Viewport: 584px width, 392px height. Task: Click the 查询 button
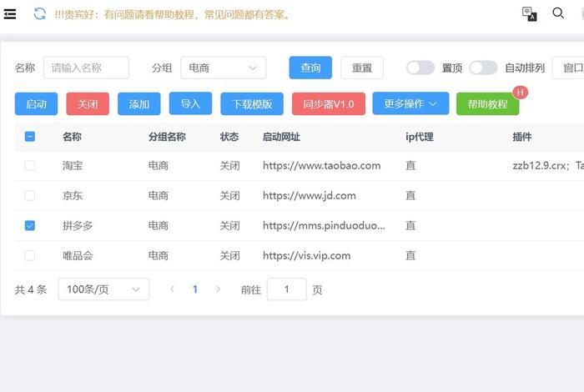tap(310, 68)
